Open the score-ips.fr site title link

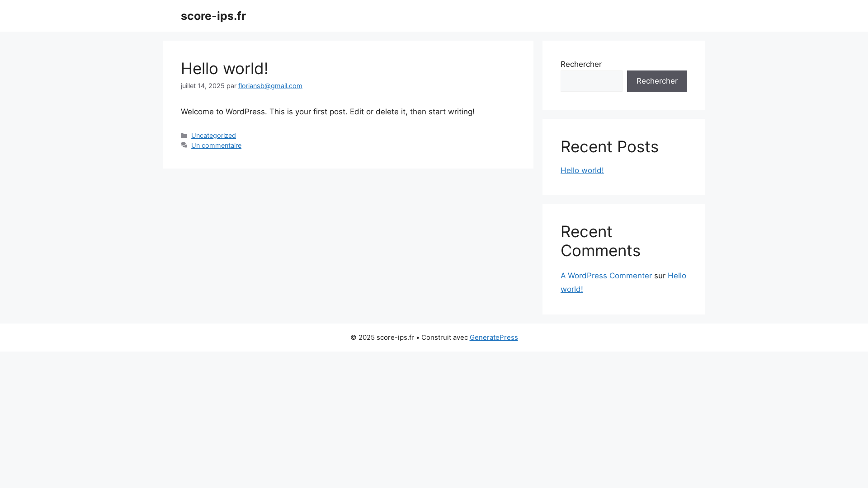tap(213, 16)
